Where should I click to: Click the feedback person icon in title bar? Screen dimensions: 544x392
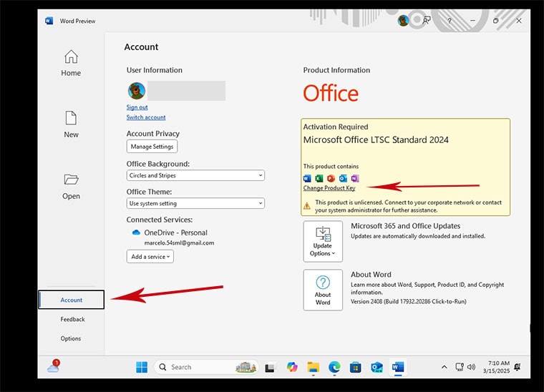tap(427, 21)
